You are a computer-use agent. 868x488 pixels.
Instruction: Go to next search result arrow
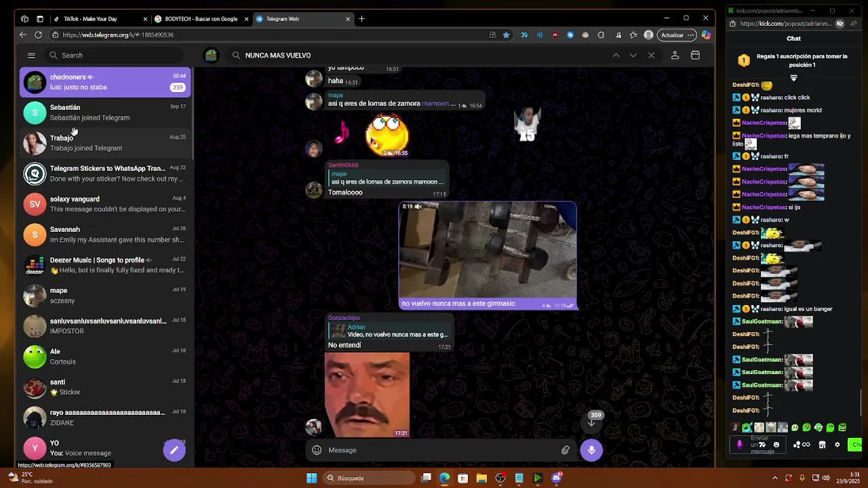[633, 56]
